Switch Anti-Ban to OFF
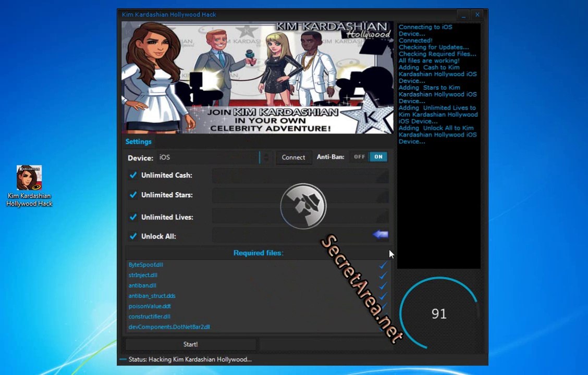 359,157
